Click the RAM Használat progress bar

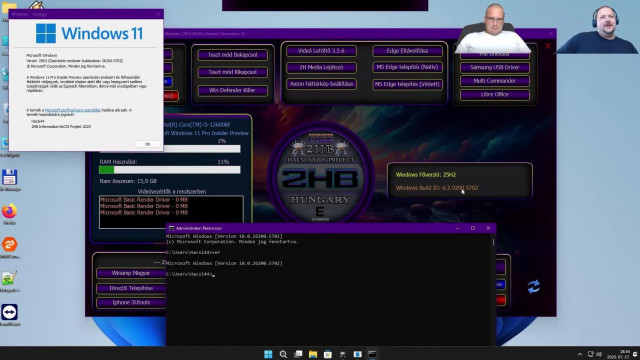(170, 170)
